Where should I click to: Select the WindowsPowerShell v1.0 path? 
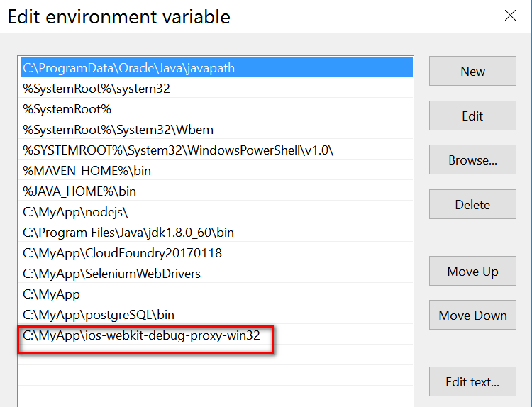pos(217,150)
